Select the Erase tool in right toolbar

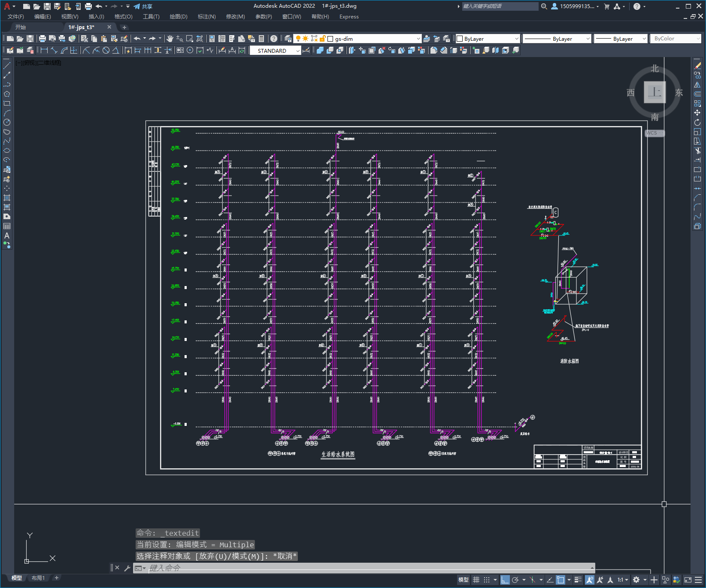coord(697,66)
